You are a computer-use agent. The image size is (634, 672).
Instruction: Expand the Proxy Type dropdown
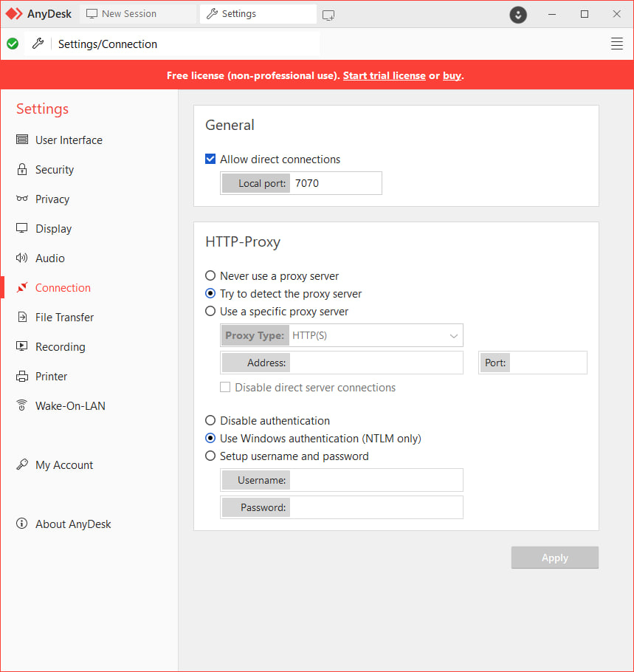[377, 336]
